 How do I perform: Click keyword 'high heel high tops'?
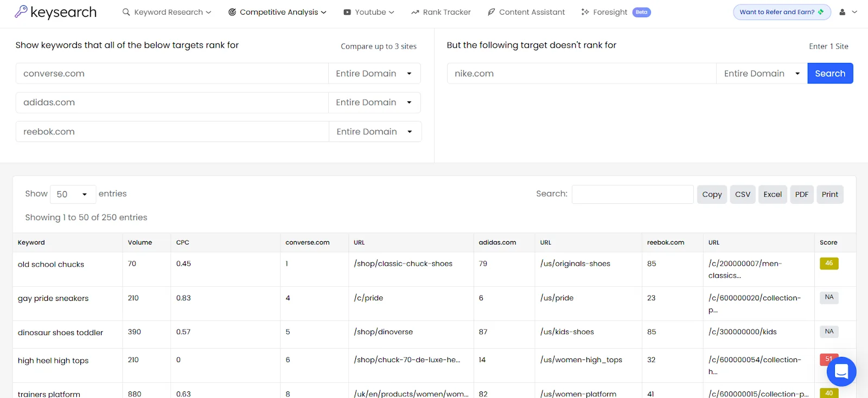point(53,361)
